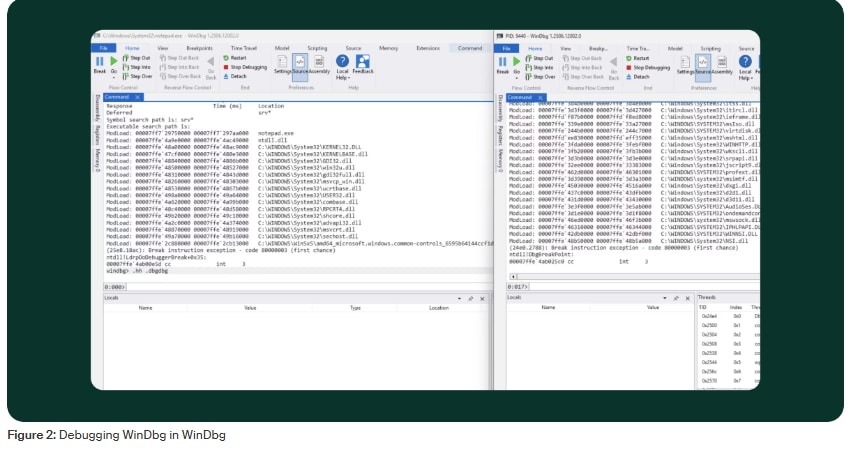Open left Locals panel options dropdown arrow

point(459,298)
